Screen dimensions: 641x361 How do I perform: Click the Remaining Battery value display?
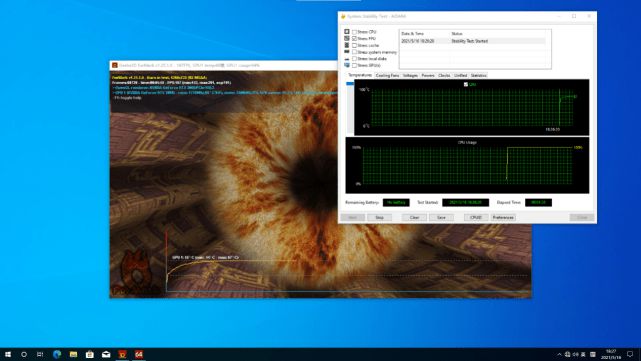[x=396, y=202]
